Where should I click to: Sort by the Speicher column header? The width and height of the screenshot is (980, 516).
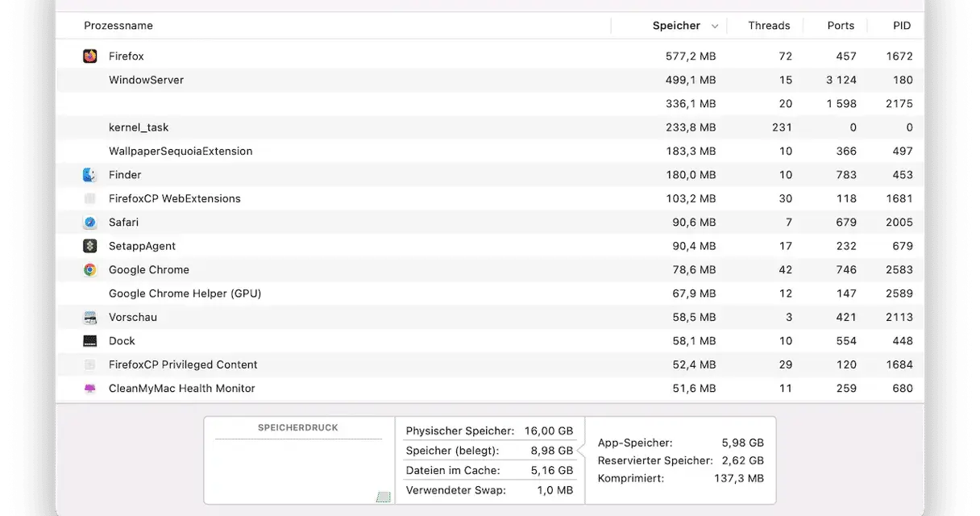pyautogui.click(x=676, y=26)
